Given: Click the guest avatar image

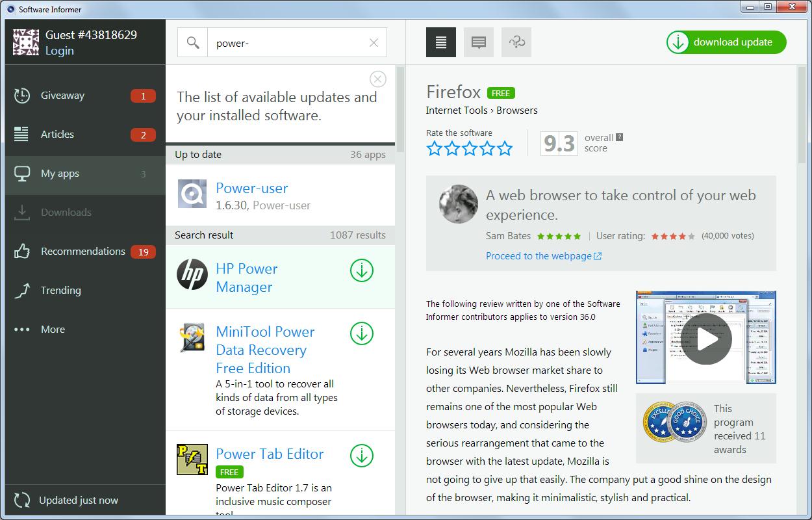Looking at the screenshot, I should (26, 42).
